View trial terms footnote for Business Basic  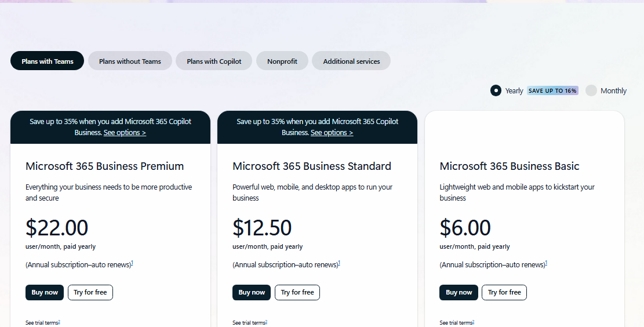click(x=473, y=322)
